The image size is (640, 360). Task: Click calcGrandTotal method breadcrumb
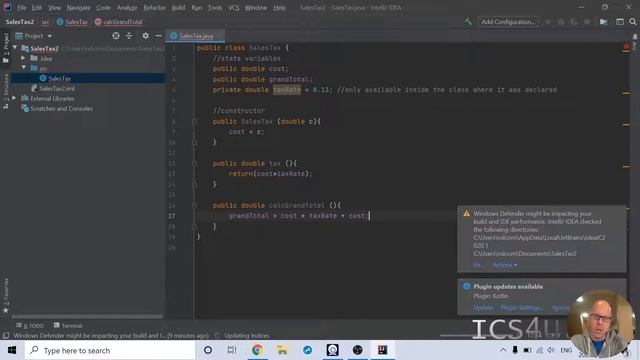pos(119,22)
